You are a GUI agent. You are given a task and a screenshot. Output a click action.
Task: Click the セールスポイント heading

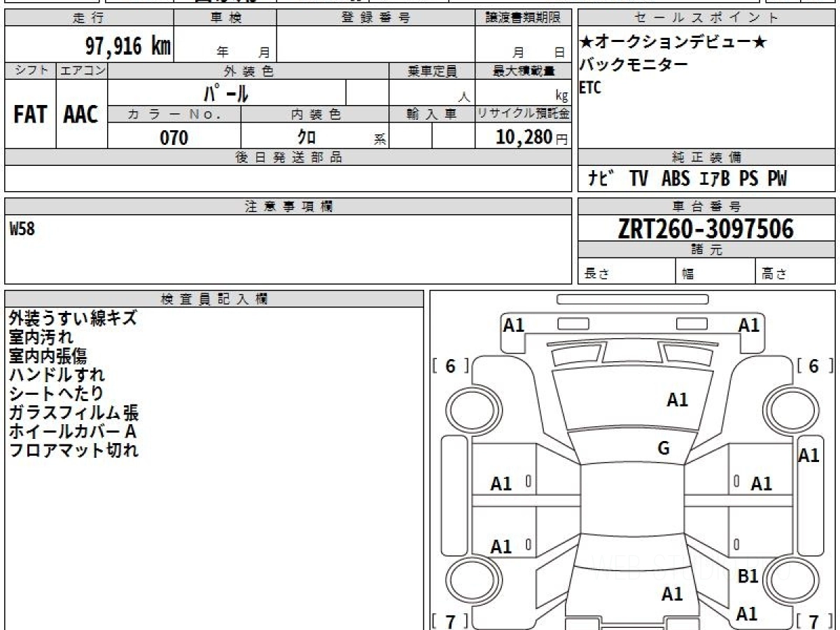point(707,18)
